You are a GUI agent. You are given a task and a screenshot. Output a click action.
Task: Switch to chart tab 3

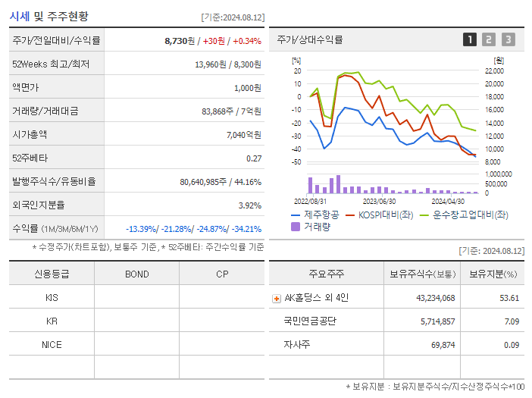(x=509, y=39)
